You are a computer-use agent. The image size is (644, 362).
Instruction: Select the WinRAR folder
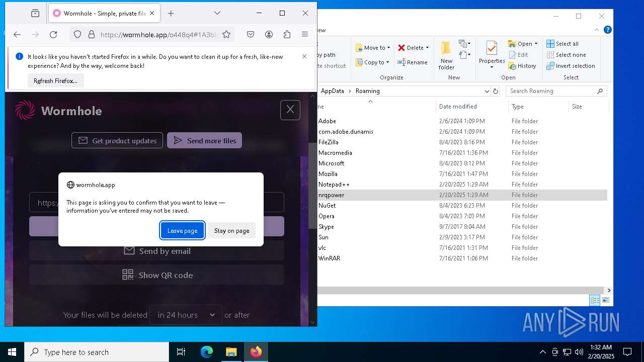point(329,258)
